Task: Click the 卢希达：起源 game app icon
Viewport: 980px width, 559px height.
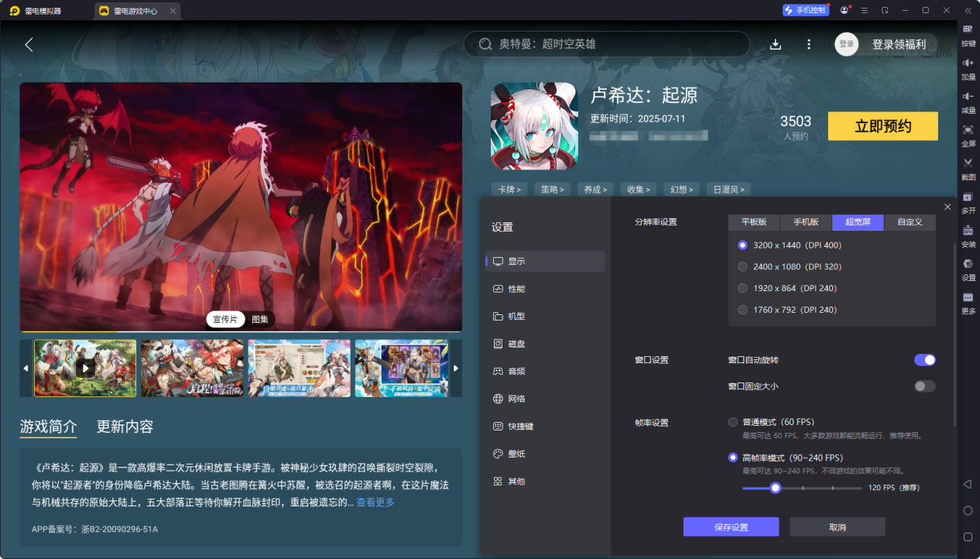Action: [534, 126]
